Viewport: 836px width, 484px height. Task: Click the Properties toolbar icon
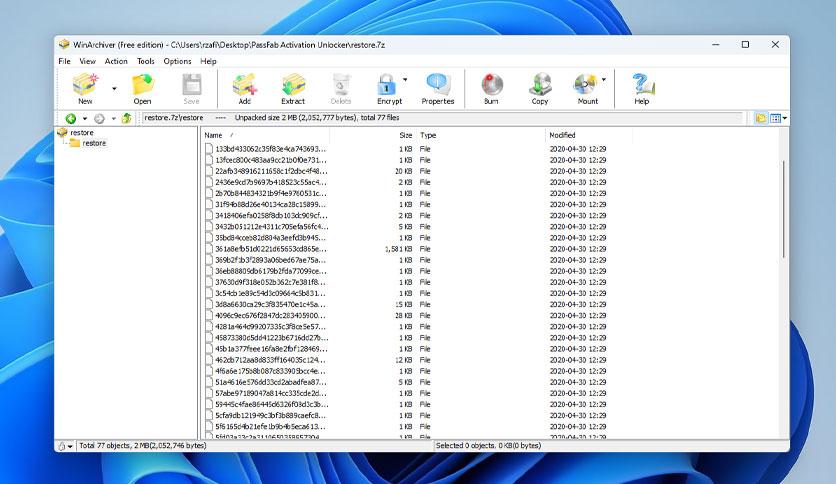tap(438, 84)
